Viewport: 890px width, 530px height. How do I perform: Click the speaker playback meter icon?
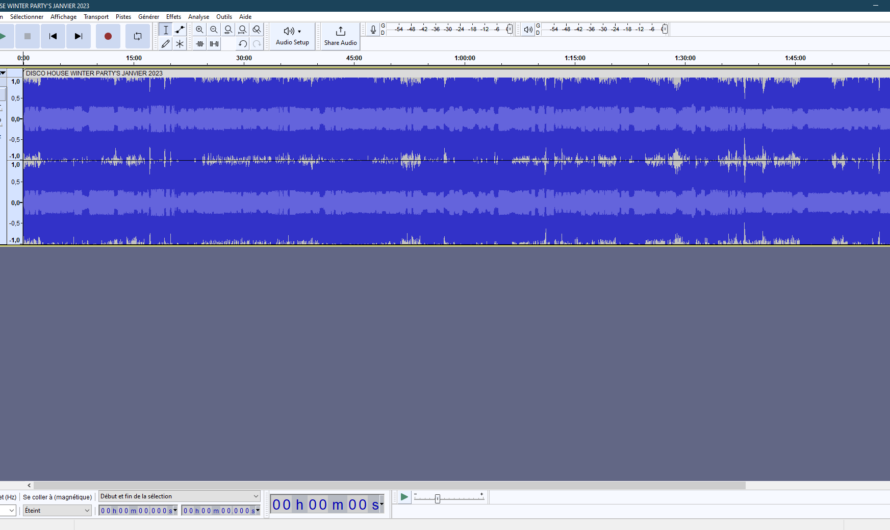pyautogui.click(x=528, y=30)
